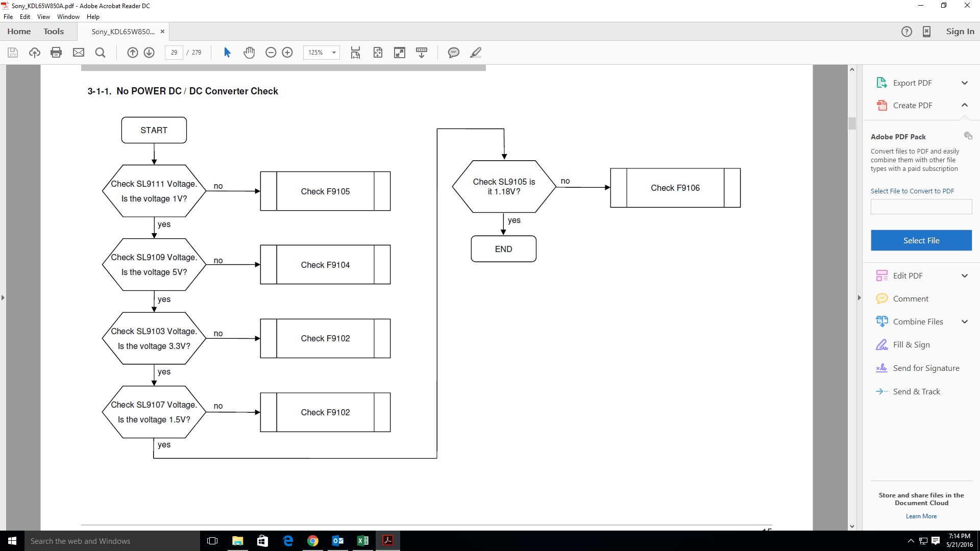Collapse the Create PDF section
Image resolution: width=980 pixels, height=551 pixels.
pyautogui.click(x=964, y=105)
